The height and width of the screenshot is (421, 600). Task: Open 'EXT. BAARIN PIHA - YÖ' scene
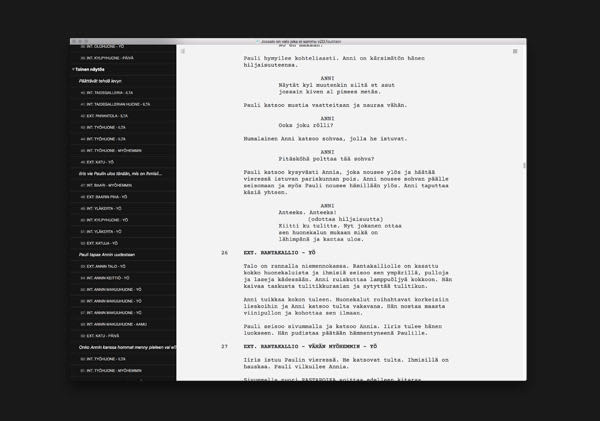pos(108,197)
